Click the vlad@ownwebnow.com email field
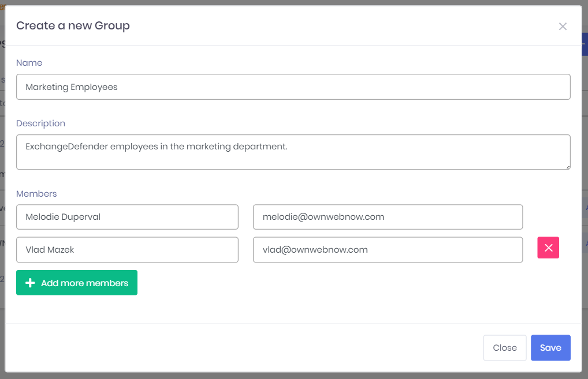The height and width of the screenshot is (379, 588). point(388,250)
